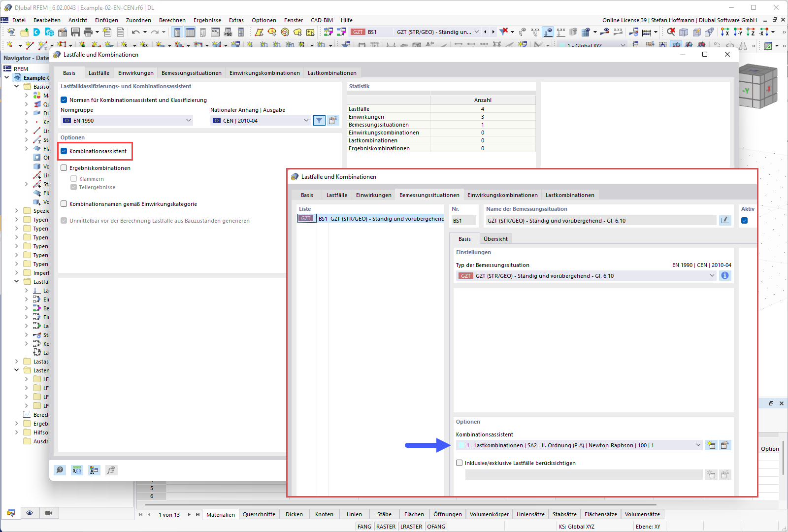Click the 3D navigation cube in the viewport
This screenshot has height=532, width=788.
(x=758, y=86)
